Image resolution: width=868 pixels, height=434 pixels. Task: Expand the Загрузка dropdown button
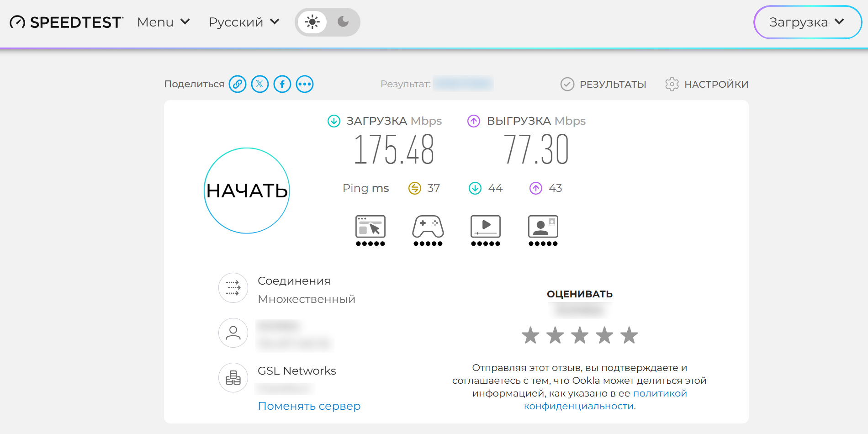pos(808,22)
